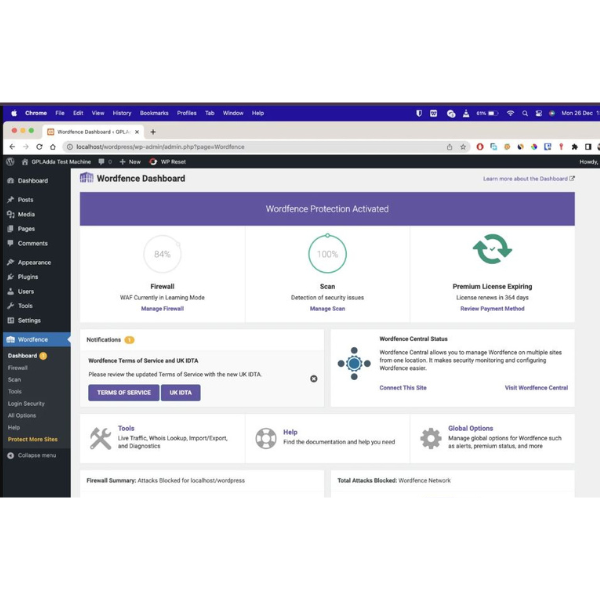Open comments bubble in admin bar

pos(105,162)
